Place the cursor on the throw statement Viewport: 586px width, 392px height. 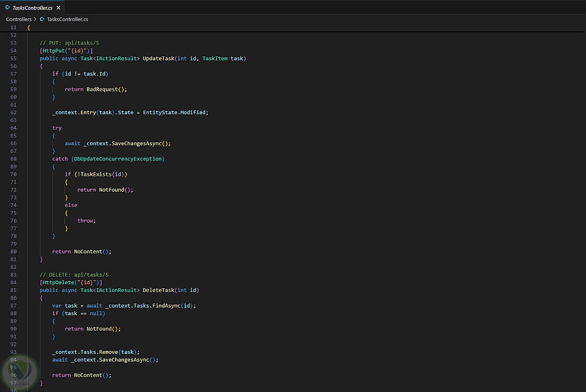tap(85, 220)
